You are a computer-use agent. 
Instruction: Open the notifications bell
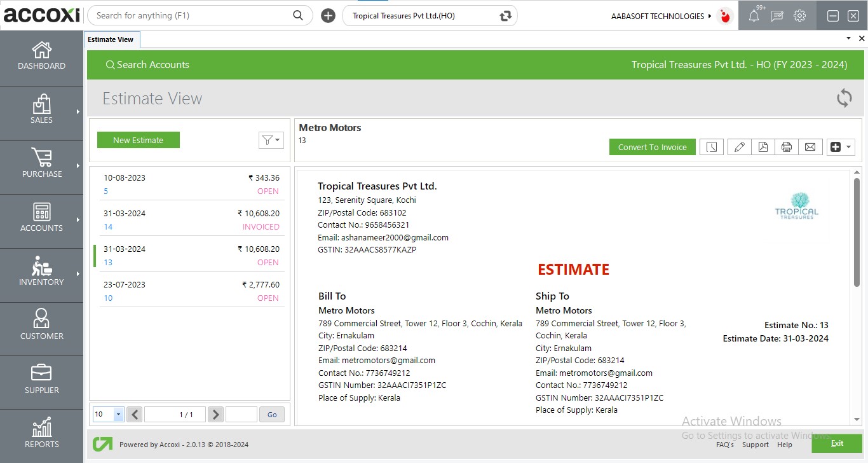pos(754,16)
